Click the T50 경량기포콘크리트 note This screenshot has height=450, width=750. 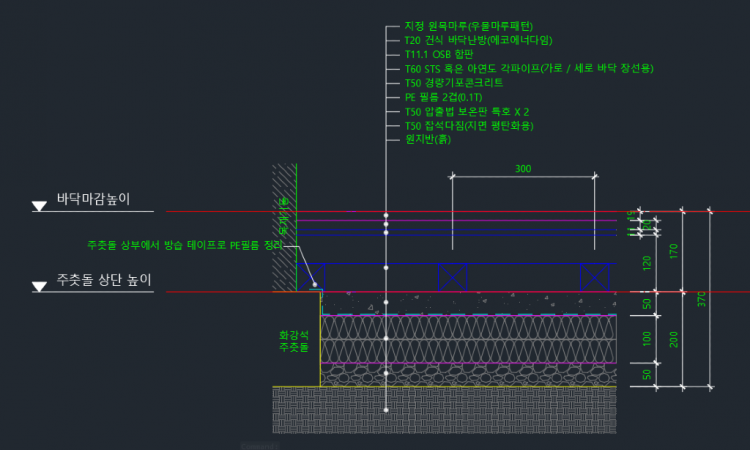454,83
